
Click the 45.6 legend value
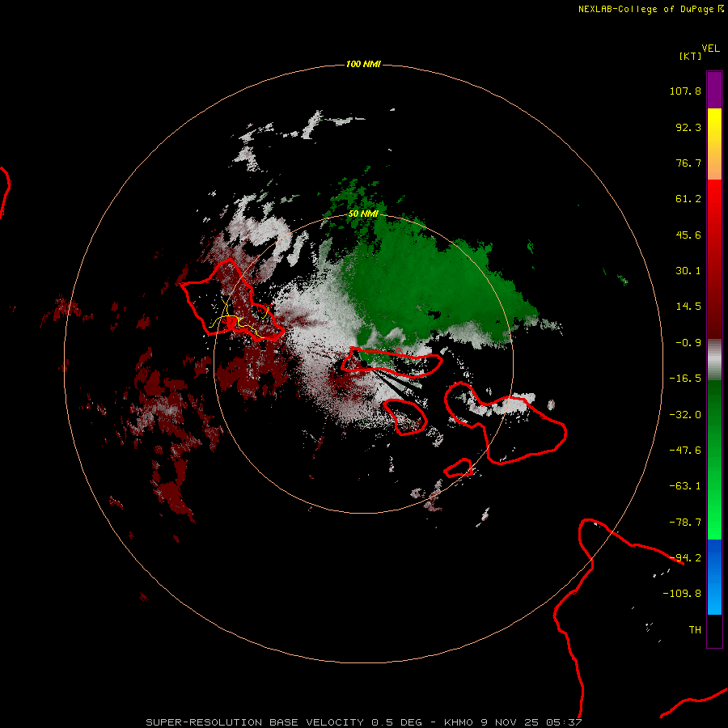tap(688, 235)
